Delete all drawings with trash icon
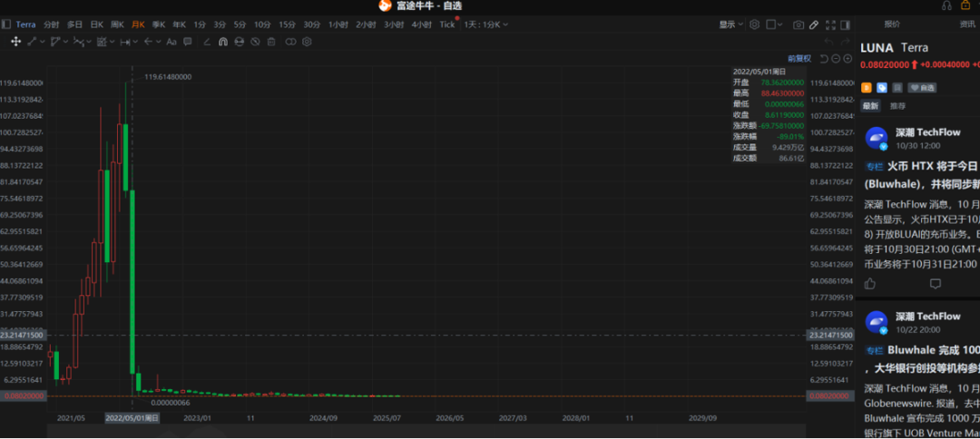 tap(271, 42)
